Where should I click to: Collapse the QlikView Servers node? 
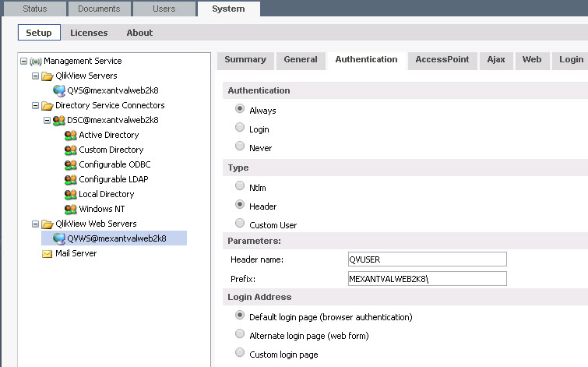tap(35, 76)
